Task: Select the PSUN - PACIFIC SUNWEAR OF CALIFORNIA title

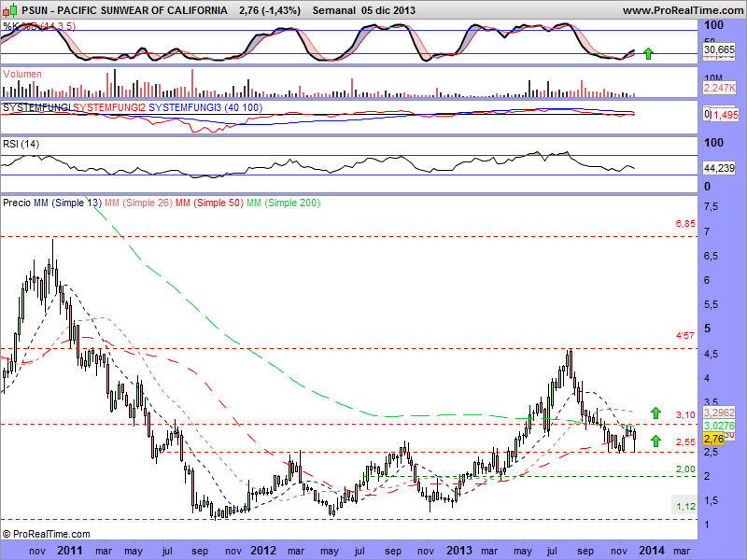Action: (x=124, y=10)
